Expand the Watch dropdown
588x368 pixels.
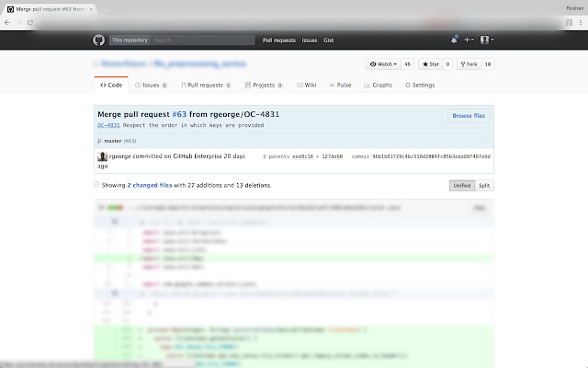point(384,64)
